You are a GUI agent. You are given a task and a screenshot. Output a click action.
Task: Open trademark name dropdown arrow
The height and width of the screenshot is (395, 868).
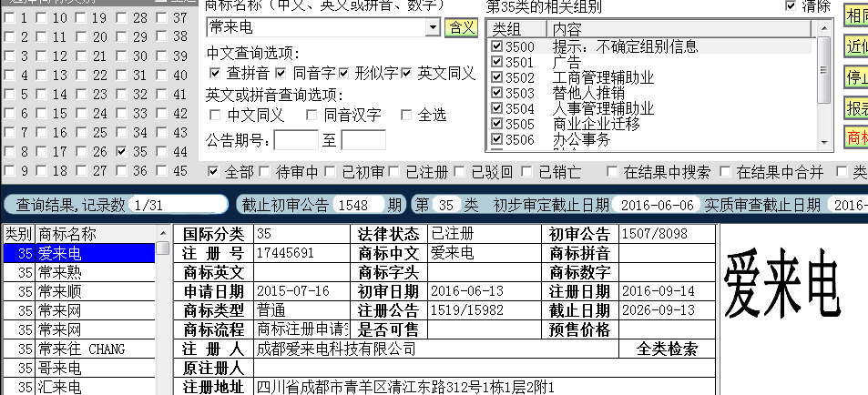click(x=433, y=26)
